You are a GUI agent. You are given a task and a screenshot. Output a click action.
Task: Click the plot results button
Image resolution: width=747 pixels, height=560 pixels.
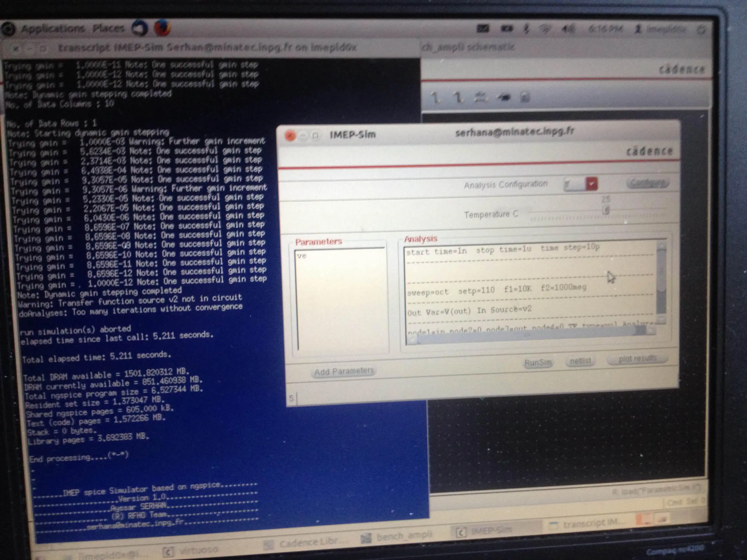point(637,358)
